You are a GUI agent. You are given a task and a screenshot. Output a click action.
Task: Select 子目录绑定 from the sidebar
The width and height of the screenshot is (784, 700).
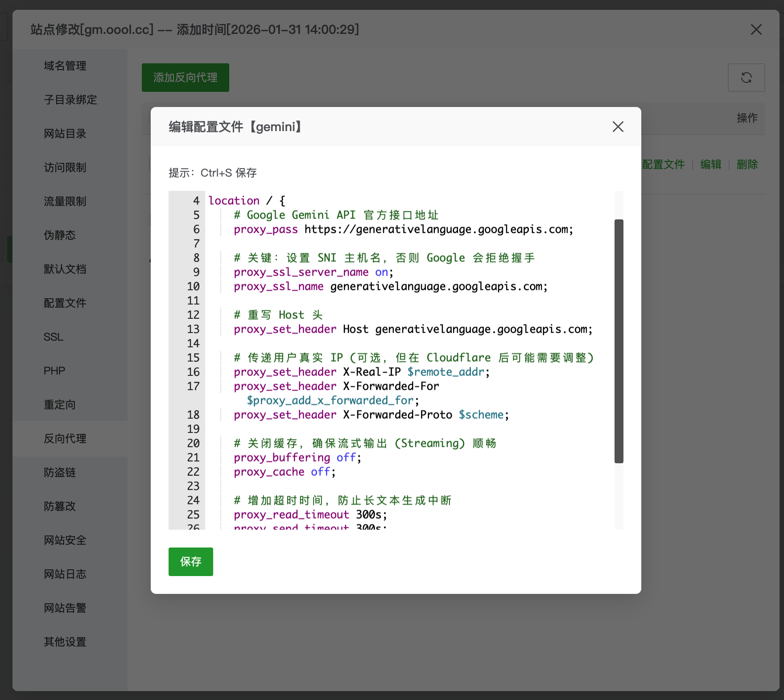click(70, 100)
